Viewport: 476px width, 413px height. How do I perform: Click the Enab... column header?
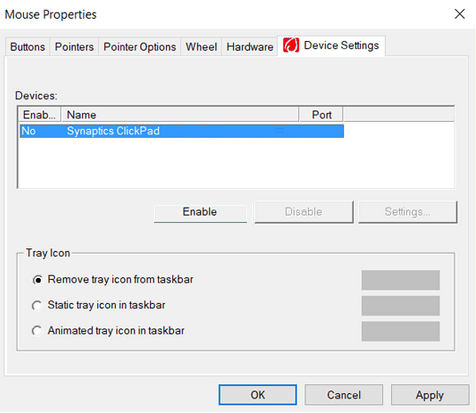pyautogui.click(x=39, y=115)
